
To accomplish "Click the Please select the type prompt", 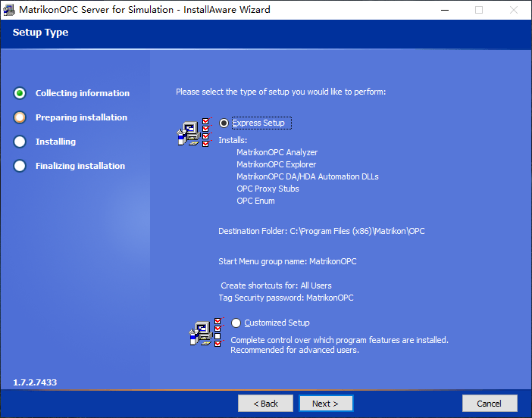I will tap(280, 92).
